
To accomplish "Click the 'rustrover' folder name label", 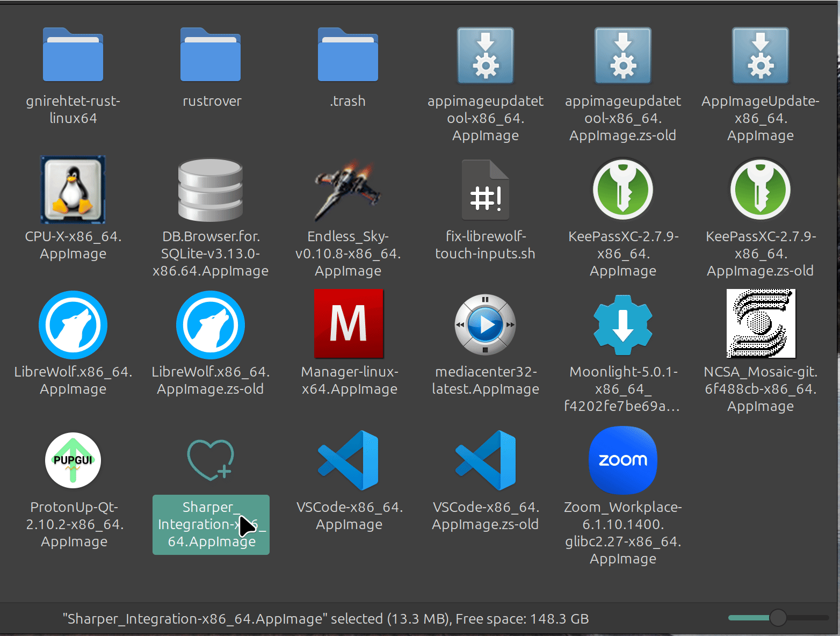I will [x=212, y=101].
